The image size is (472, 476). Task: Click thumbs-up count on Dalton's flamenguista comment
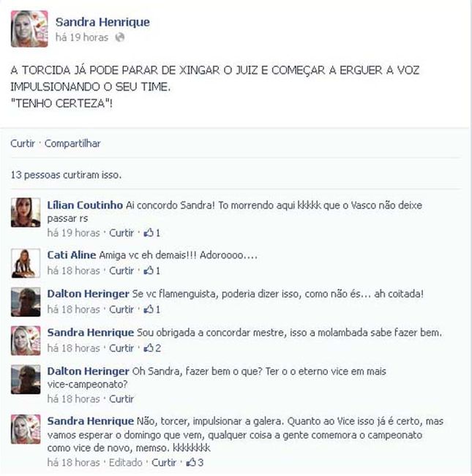[157, 309]
